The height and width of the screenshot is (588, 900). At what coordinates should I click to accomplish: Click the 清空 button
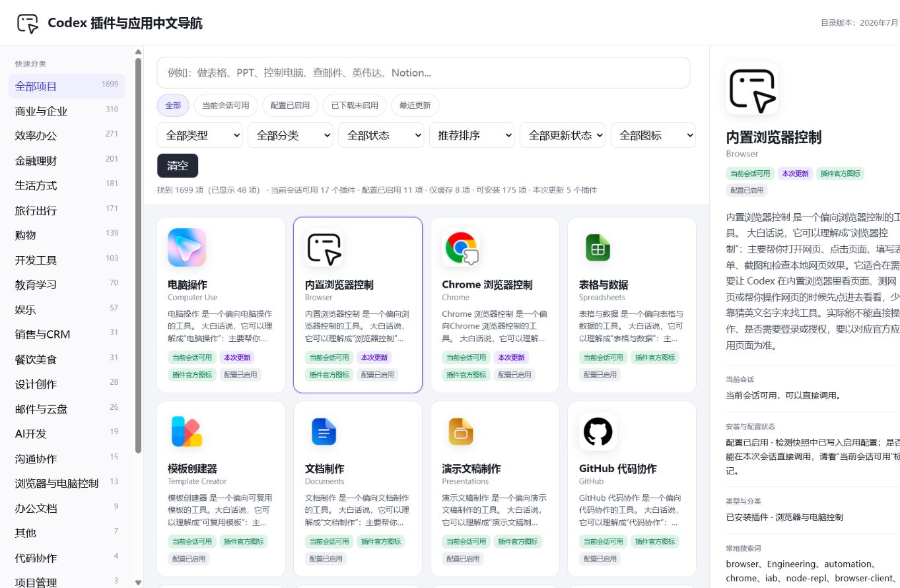(x=178, y=166)
